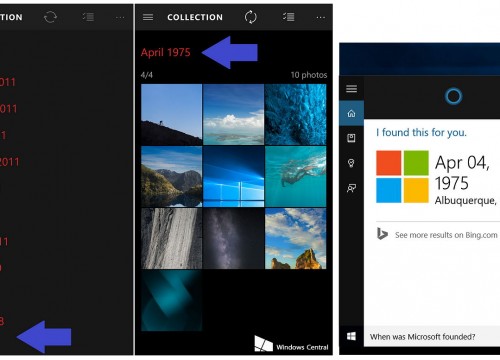The height and width of the screenshot is (360, 500).
Task: Click select-mode list icon in left Photos window
Action: pos(88,17)
